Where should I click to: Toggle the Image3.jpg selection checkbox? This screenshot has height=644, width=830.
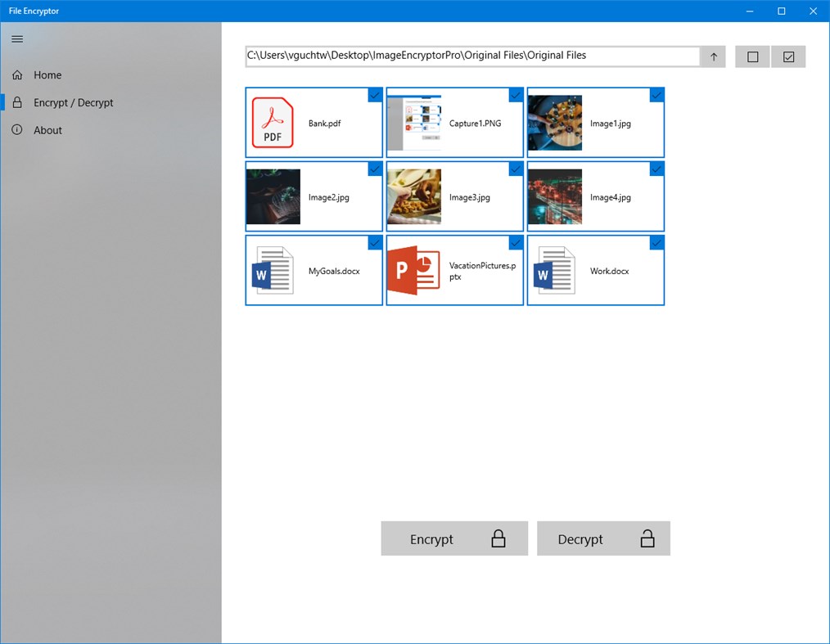coord(515,169)
